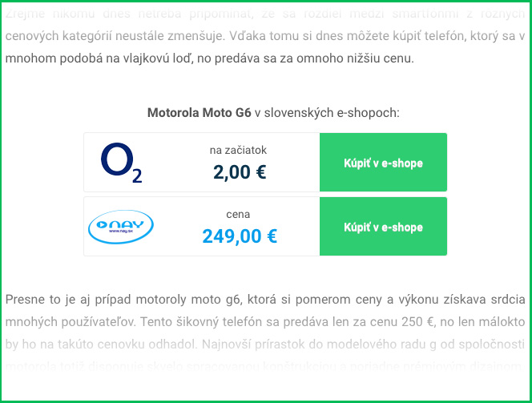Image resolution: width=532 pixels, height=403 pixels.
Task: Select the www.nay.sk text in the logo
Action: tap(121, 231)
